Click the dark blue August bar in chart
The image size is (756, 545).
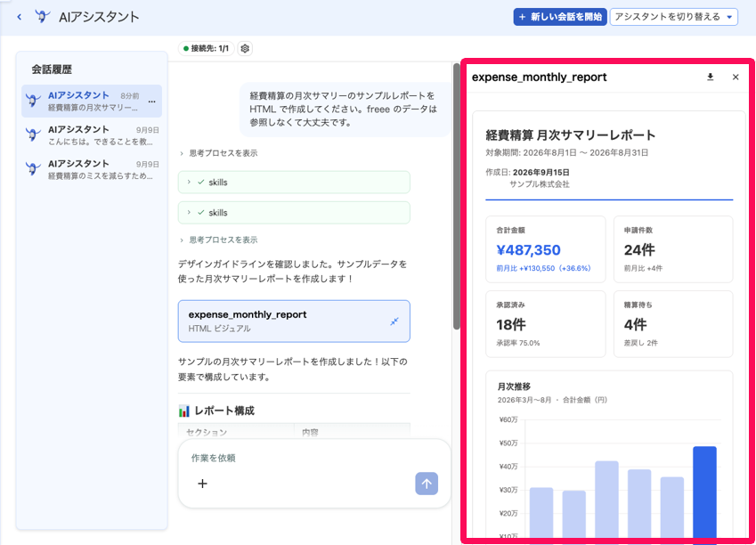(x=704, y=492)
